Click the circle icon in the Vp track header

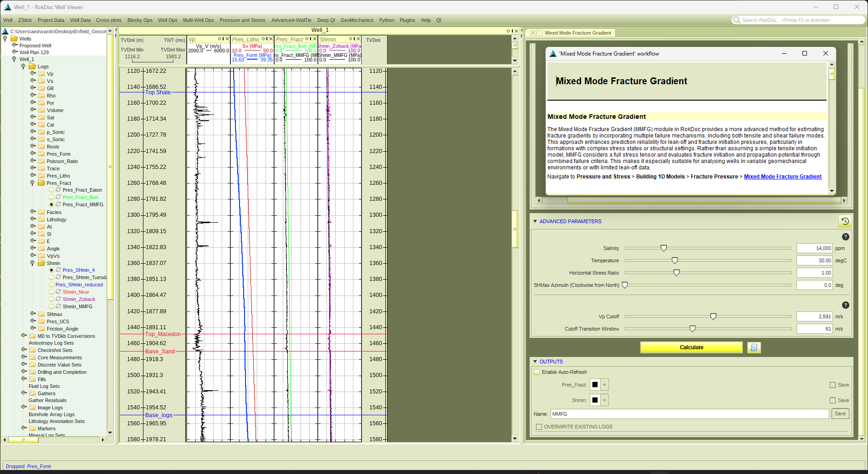click(x=219, y=39)
